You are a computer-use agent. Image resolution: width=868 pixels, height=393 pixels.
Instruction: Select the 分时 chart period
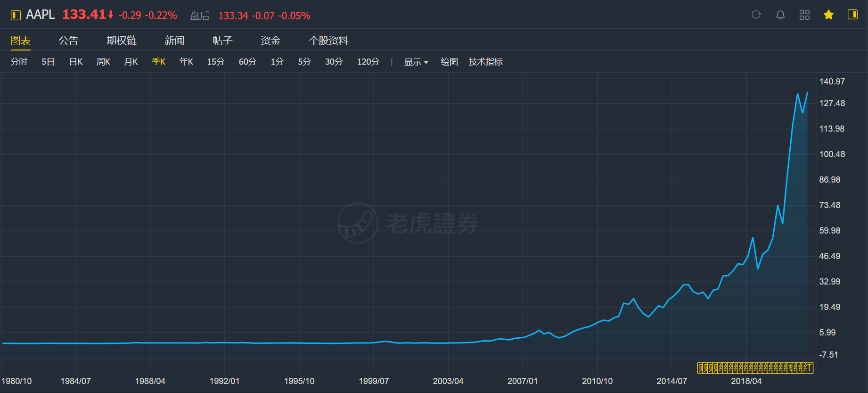19,62
